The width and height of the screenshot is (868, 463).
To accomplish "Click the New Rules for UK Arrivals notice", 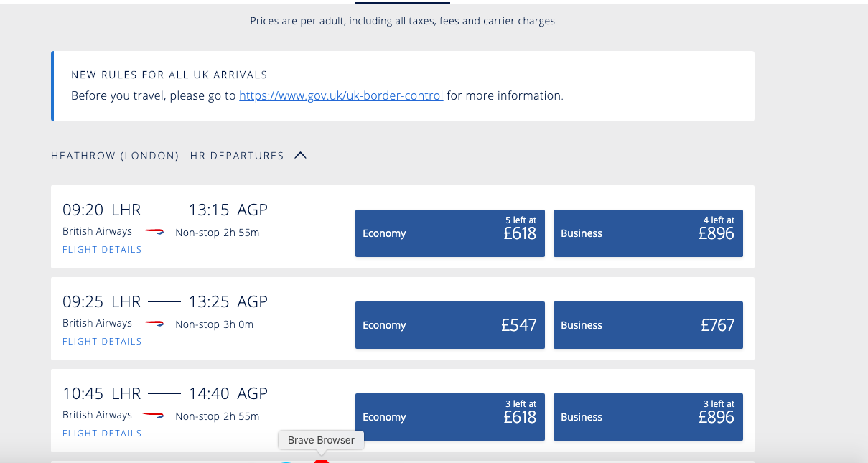I will [x=402, y=85].
